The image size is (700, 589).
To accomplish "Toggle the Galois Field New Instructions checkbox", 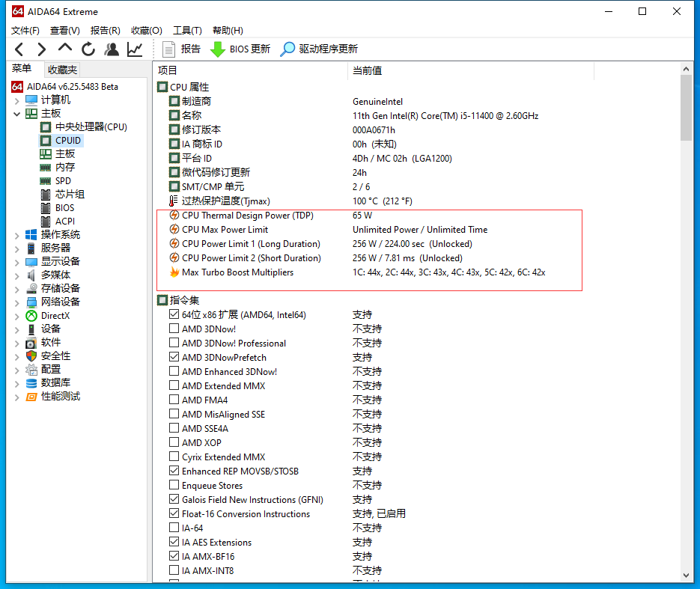I will (174, 499).
